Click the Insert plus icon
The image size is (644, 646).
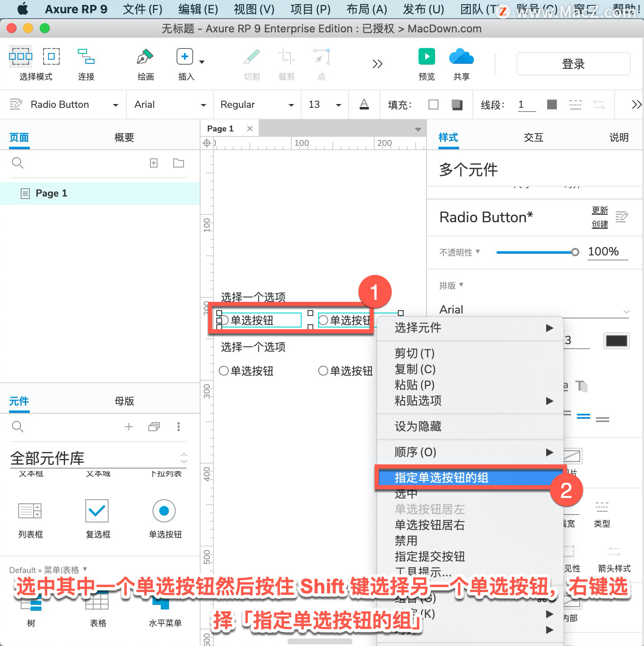click(185, 56)
